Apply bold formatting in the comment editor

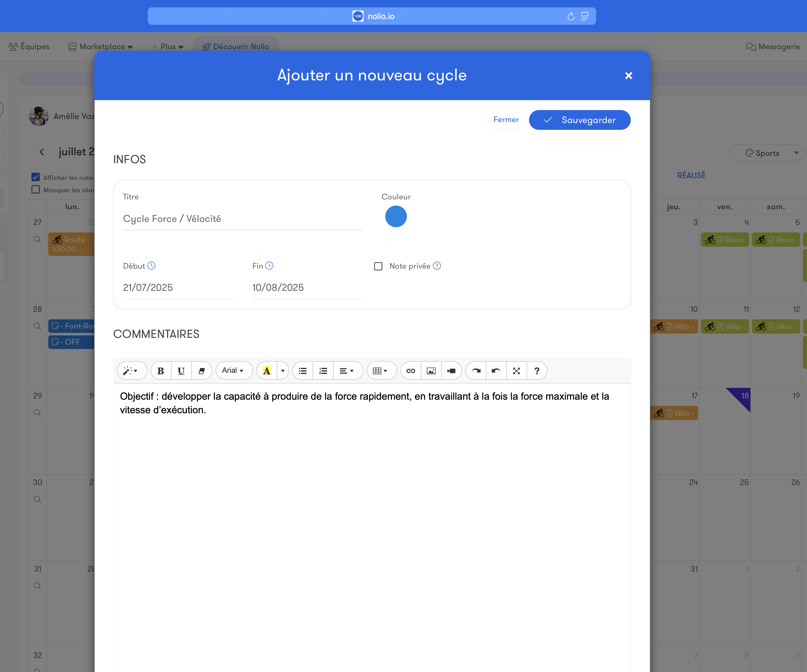click(x=161, y=370)
